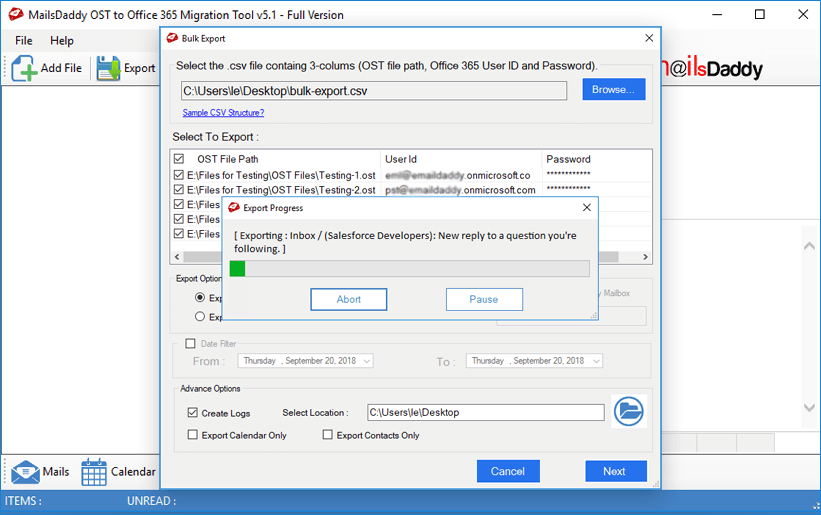Image resolution: width=821 pixels, height=515 pixels.
Task: Click the Next button in Bulk Export
Action: pos(616,471)
